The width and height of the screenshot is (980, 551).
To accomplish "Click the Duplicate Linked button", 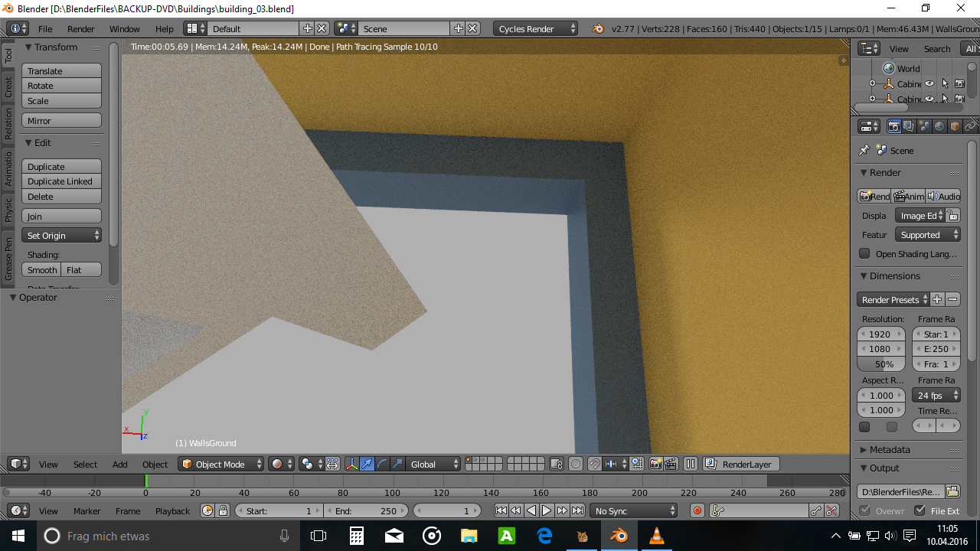I will click(61, 181).
